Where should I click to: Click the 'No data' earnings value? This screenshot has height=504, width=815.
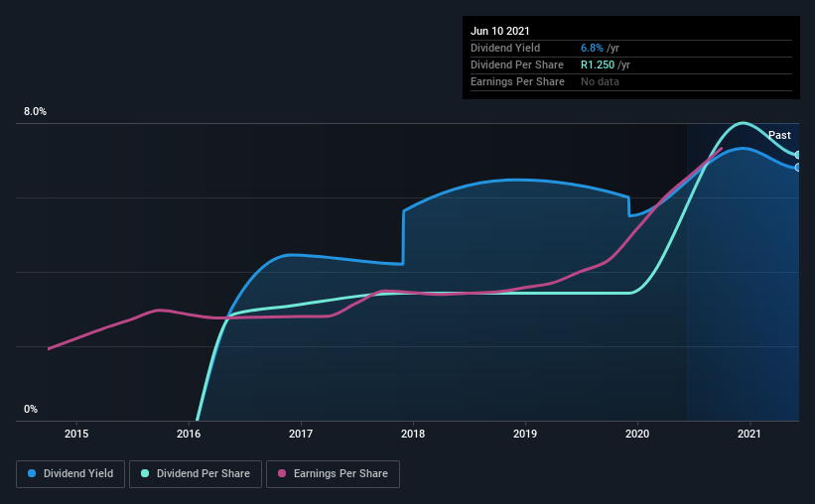coord(600,81)
